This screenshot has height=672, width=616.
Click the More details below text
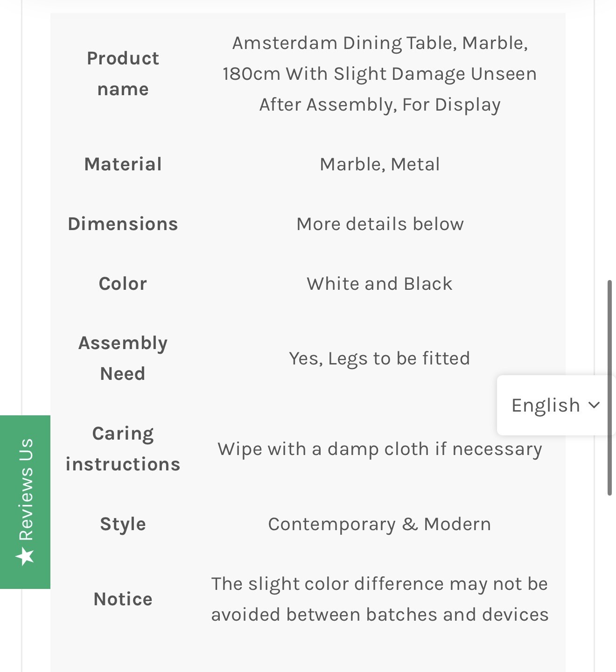pyautogui.click(x=380, y=224)
